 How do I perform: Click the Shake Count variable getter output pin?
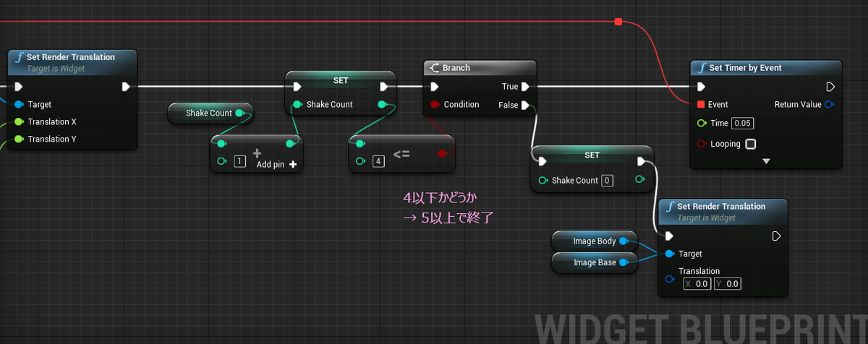pos(240,113)
